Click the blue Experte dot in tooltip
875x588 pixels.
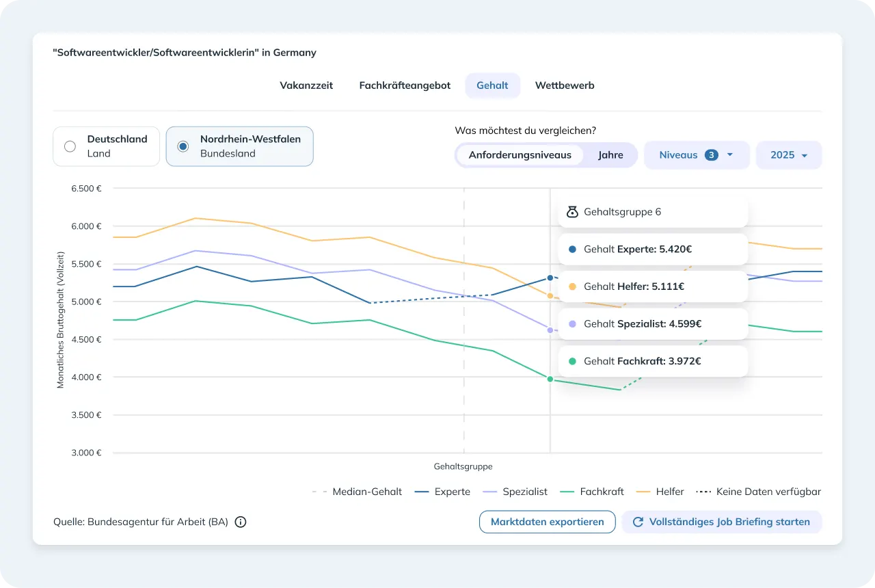point(572,250)
